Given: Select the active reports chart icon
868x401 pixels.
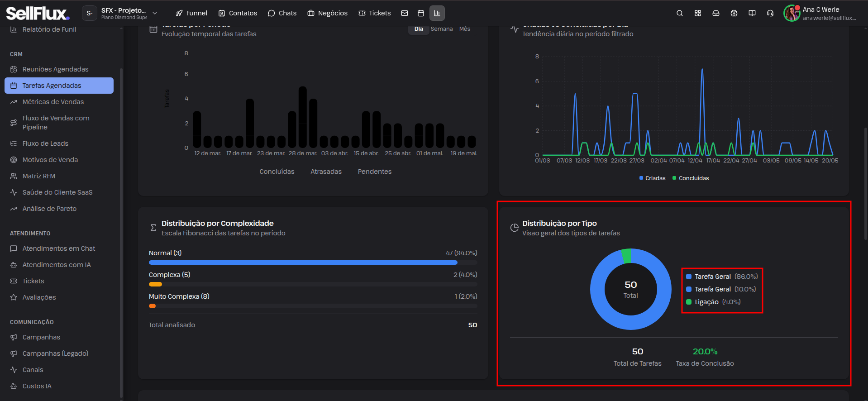Looking at the screenshot, I should [x=437, y=13].
